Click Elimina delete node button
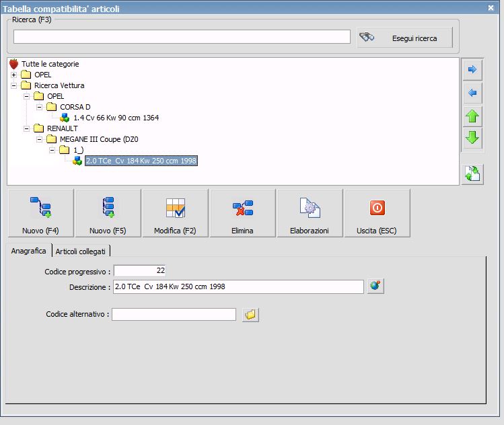Viewport: 504px width, 425px height. pos(243,213)
